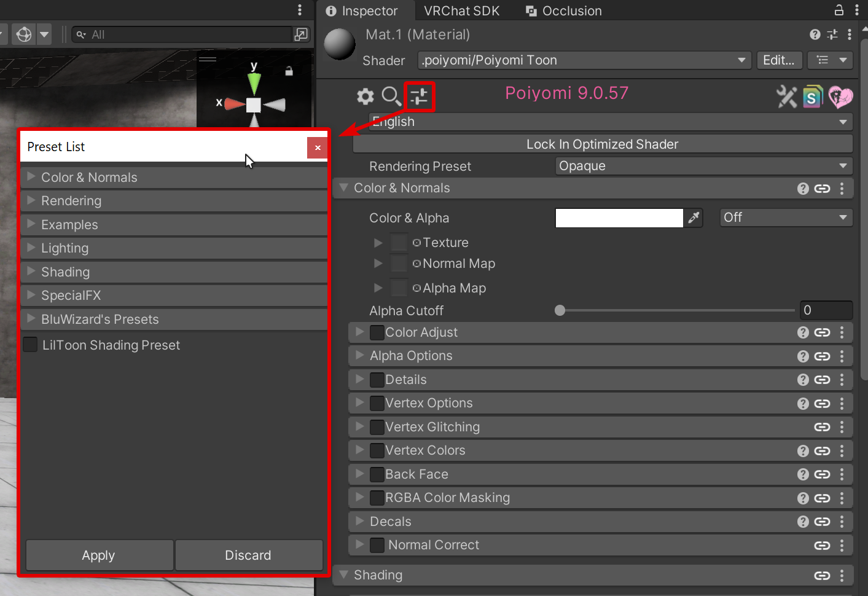Open the Mat.1 material kebab menu
The height and width of the screenshot is (596, 868).
850,34
